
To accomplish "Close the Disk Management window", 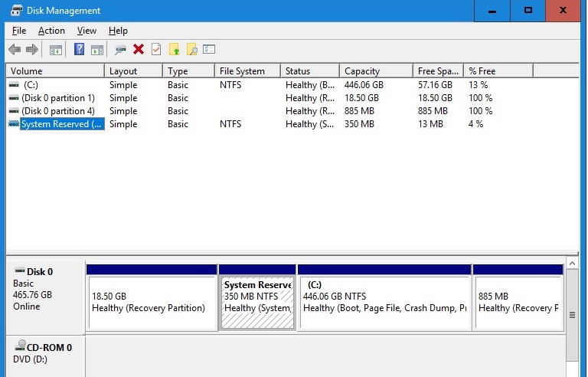I will pos(563,11).
